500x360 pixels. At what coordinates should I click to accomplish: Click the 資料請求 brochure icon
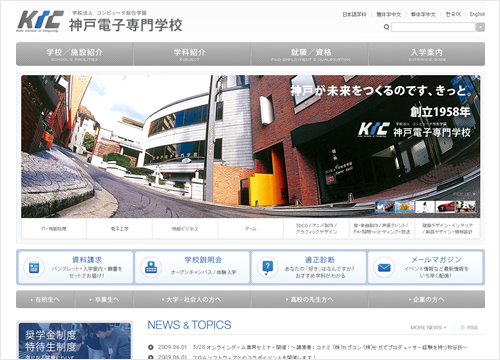pyautogui.click(x=34, y=267)
